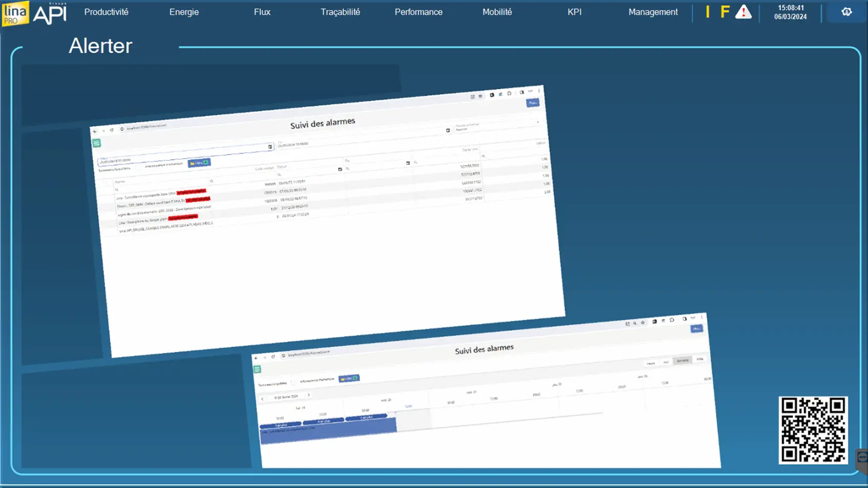Go to the Traçabilité menu
Screen dimensions: 868x488
tap(340, 12)
